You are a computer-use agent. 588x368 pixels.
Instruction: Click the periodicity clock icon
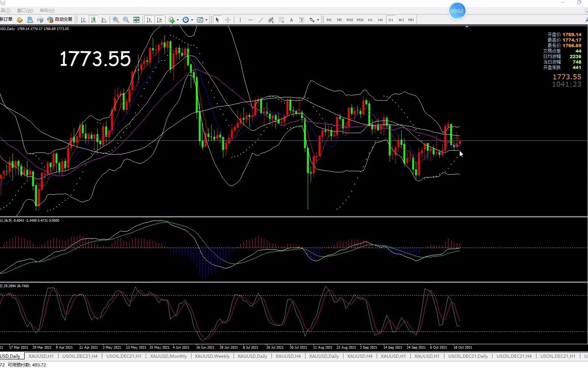pos(186,20)
